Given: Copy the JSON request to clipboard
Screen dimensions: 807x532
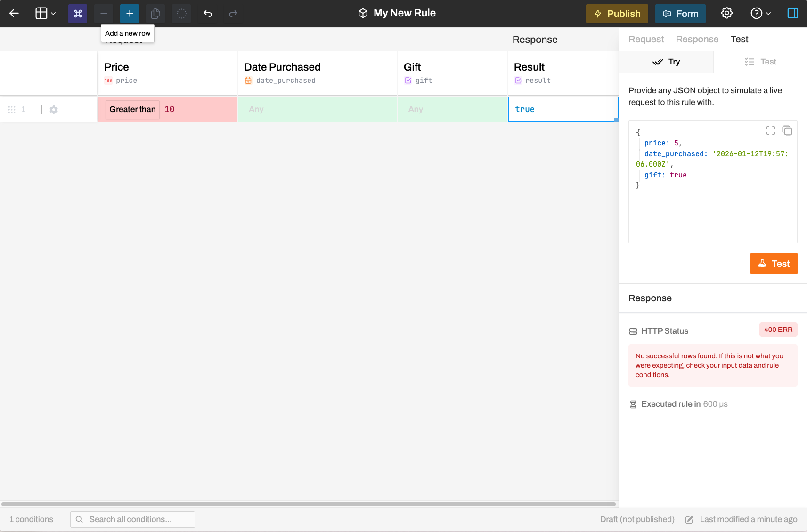Looking at the screenshot, I should (787, 130).
